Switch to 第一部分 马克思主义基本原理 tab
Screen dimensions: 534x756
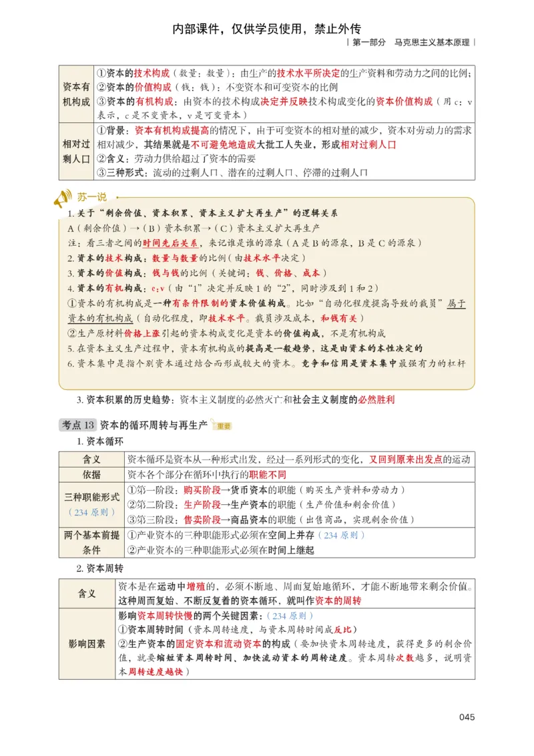point(411,41)
